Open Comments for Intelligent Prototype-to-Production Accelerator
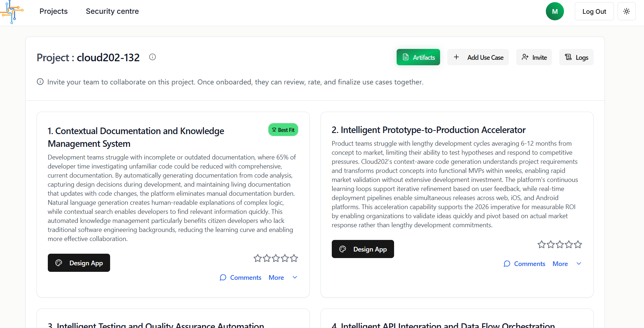This screenshot has width=644, height=328. [x=524, y=263]
